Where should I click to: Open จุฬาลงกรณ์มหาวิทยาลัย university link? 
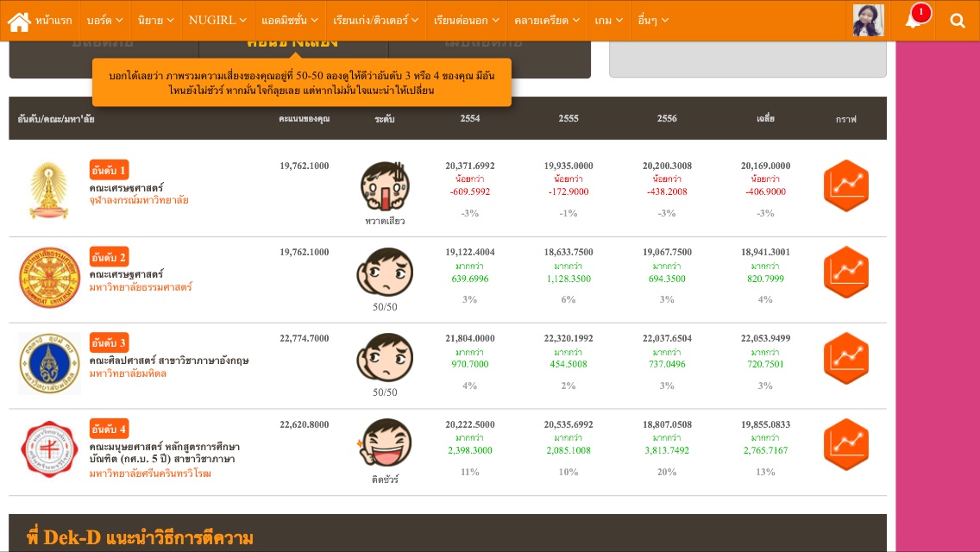coord(139,201)
